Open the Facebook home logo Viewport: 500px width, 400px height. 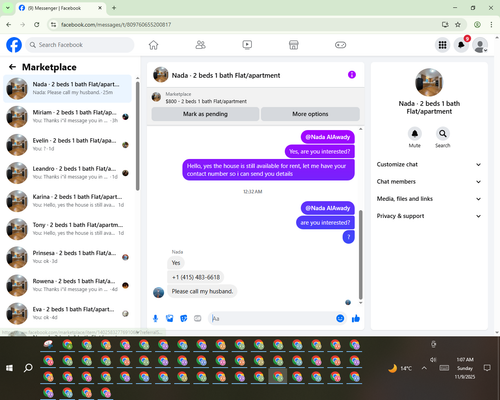click(x=14, y=45)
